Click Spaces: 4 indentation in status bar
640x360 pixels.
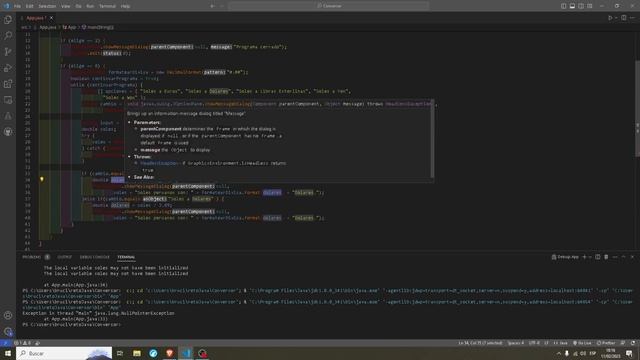pos(516,343)
